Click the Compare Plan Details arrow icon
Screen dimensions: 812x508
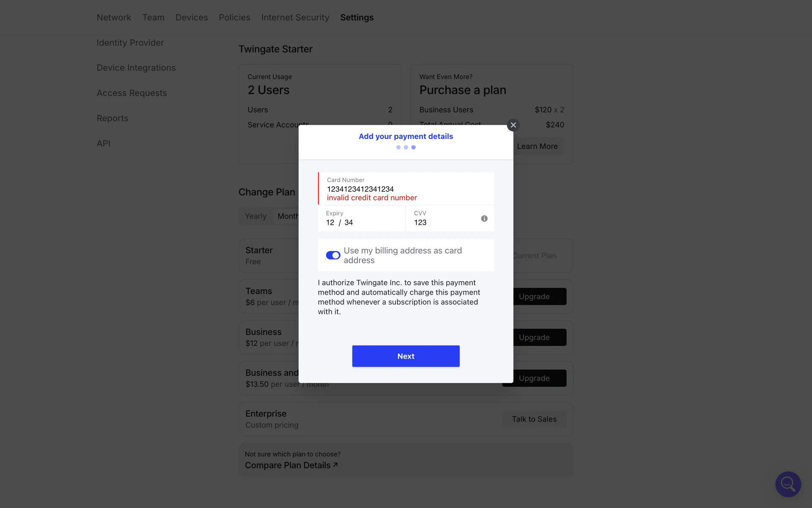tap(335, 465)
